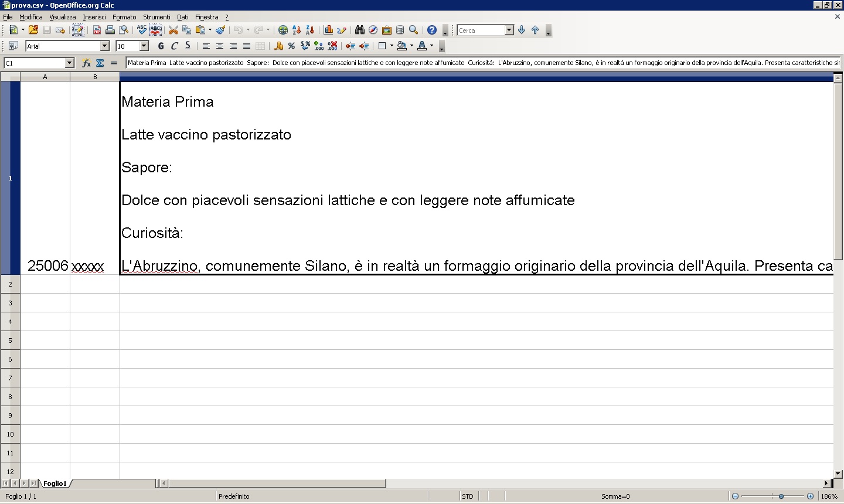This screenshot has height=504, width=844.
Task: Send the document as e-mail
Action: point(60,30)
